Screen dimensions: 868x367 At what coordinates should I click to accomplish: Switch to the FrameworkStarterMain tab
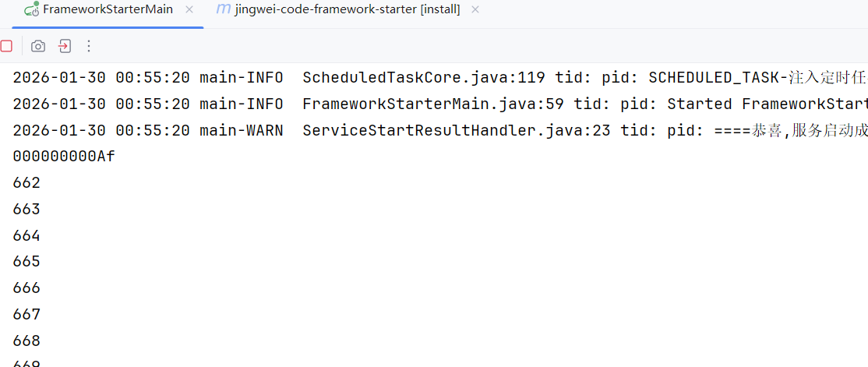pyautogui.click(x=108, y=9)
